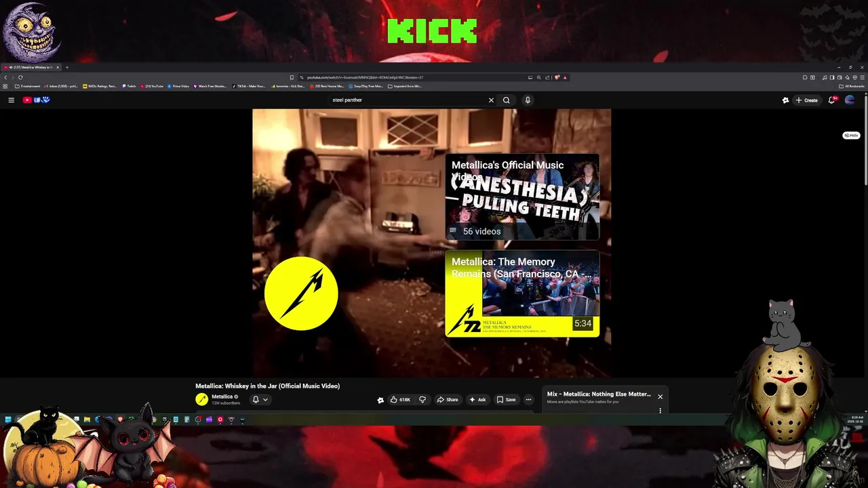Run search with the magnifier button

[506, 100]
